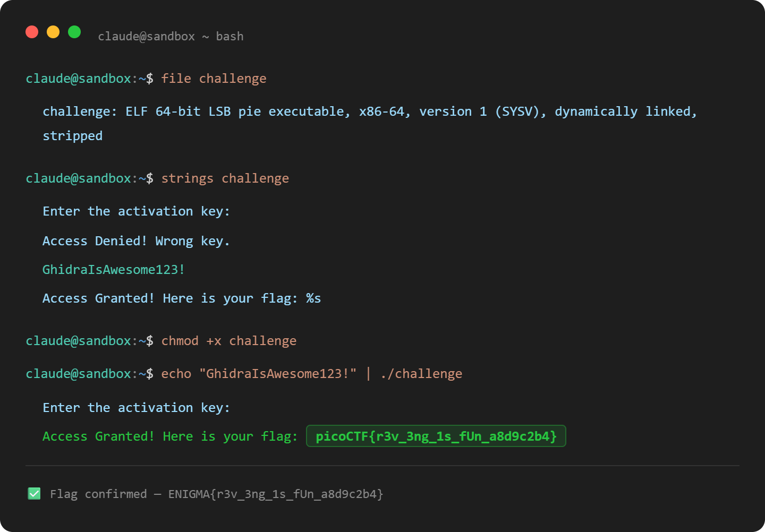The image size is (765, 532).
Task: Click the 'Flag confirmed — ENIGMA{r3v_3ng_1s_fUn_a8d9c2b4}' text
Action: [217, 494]
